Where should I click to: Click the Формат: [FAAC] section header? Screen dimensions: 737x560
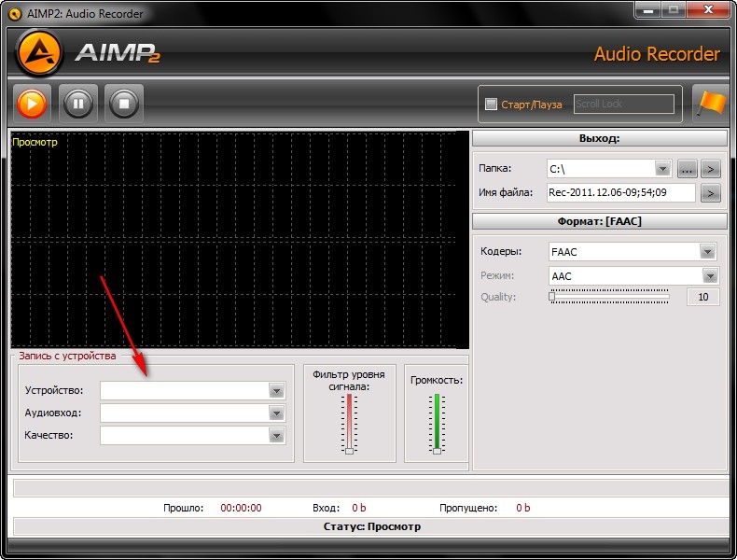tap(599, 222)
